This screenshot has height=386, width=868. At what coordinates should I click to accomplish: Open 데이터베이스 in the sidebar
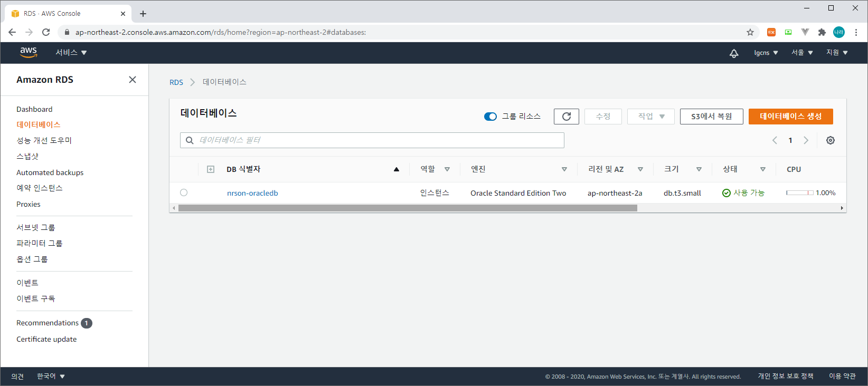pyautogui.click(x=39, y=125)
